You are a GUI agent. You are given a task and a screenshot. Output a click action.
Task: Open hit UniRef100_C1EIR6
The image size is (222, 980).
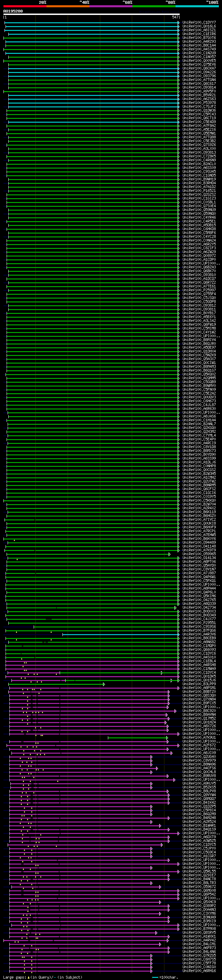(199, 34)
